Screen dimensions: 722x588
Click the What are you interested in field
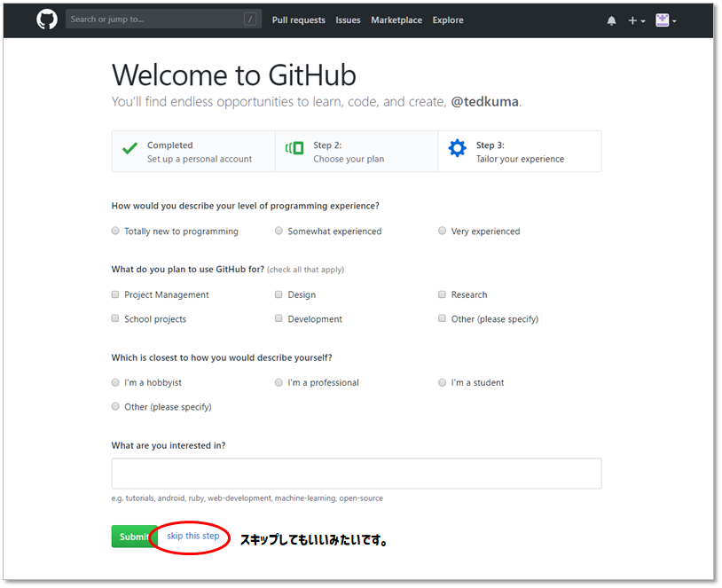(x=355, y=473)
